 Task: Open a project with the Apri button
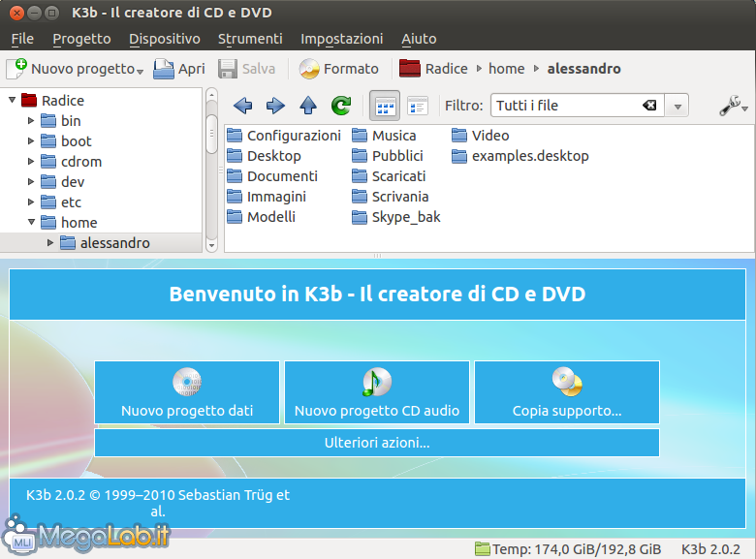(x=179, y=69)
